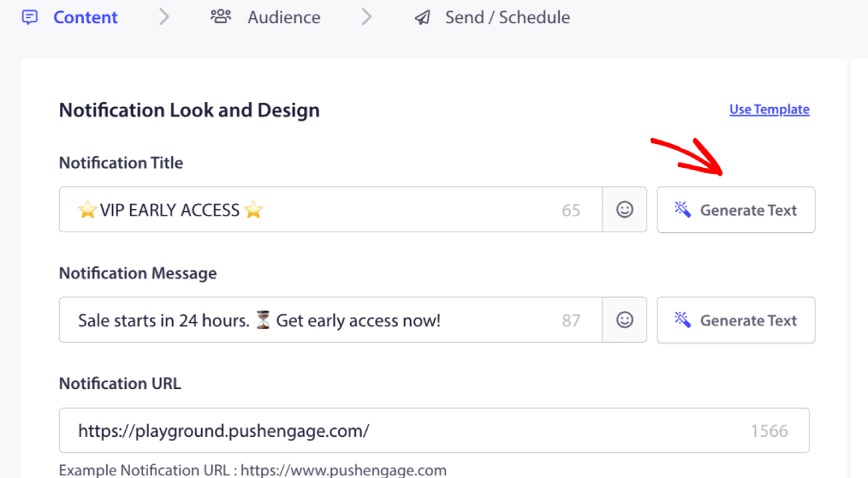868x478 pixels.
Task: Click the chevron after the Audience step
Action: (367, 17)
